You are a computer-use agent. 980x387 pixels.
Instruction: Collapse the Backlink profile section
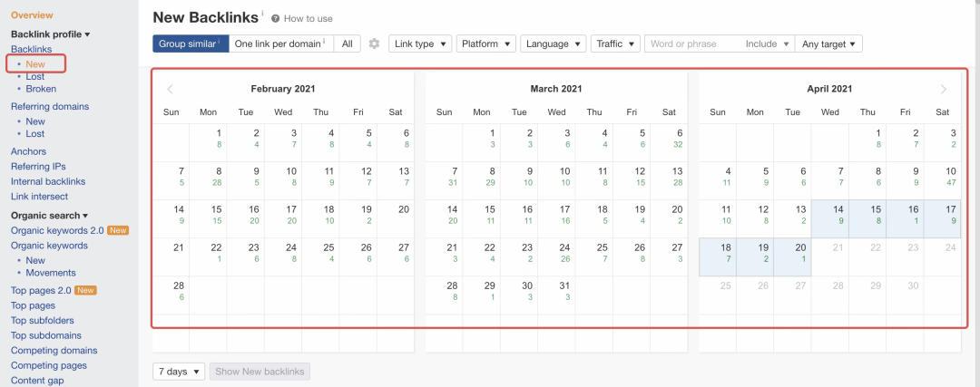click(51, 34)
